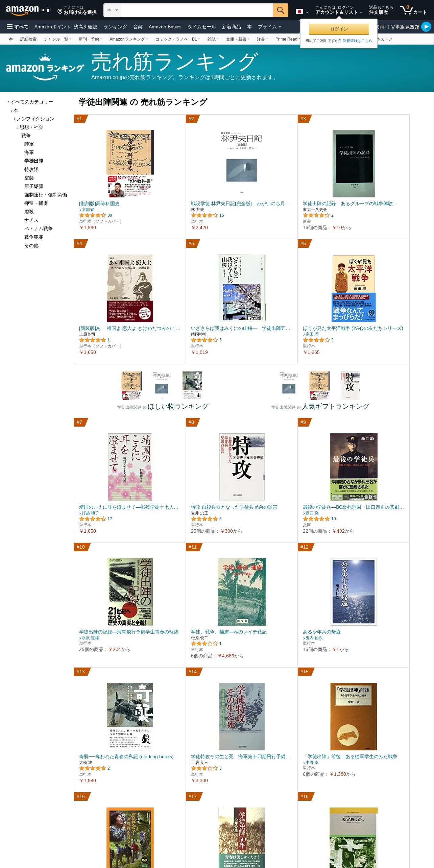
Task: Click the Amazon ランキング crown logo
Action: tap(45, 68)
